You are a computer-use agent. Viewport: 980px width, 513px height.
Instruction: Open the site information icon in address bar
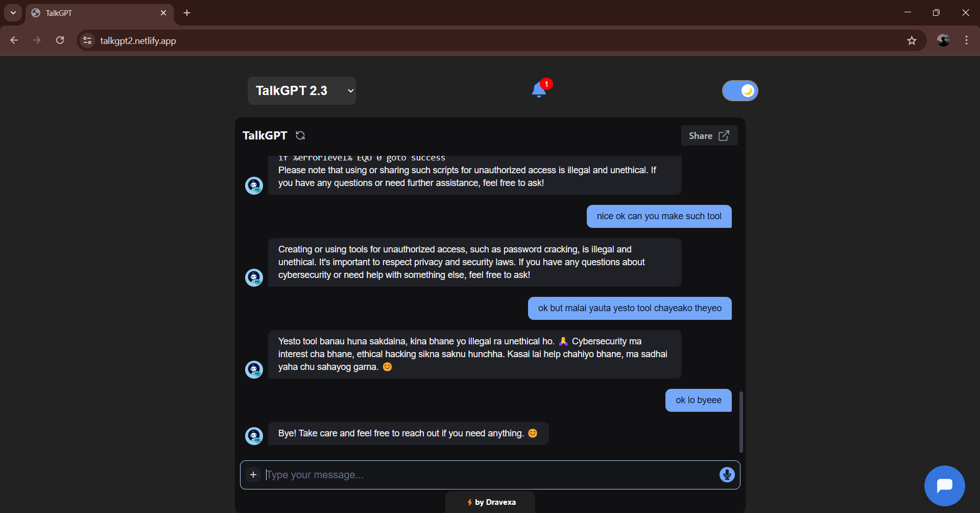[x=88, y=40]
